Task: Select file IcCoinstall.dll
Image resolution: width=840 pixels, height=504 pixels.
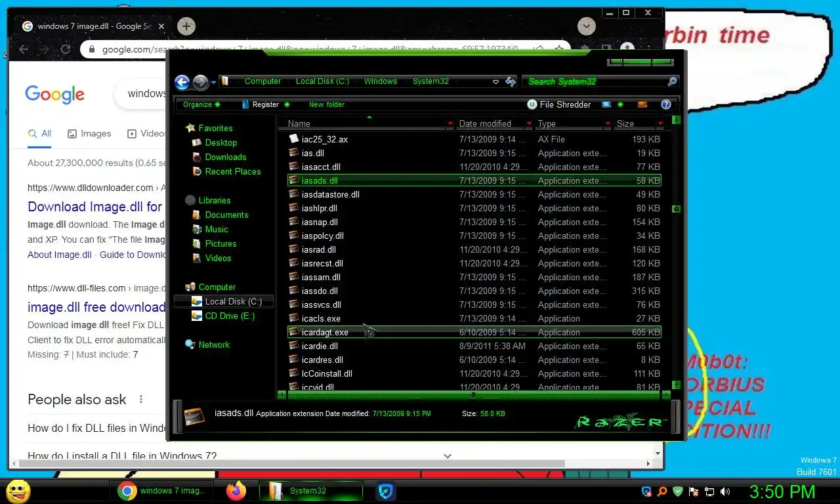Action: [327, 373]
